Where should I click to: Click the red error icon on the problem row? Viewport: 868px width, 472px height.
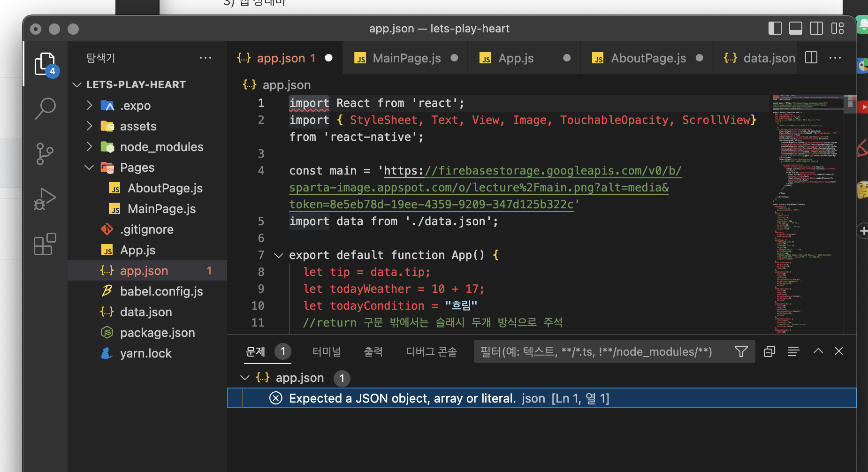click(276, 398)
